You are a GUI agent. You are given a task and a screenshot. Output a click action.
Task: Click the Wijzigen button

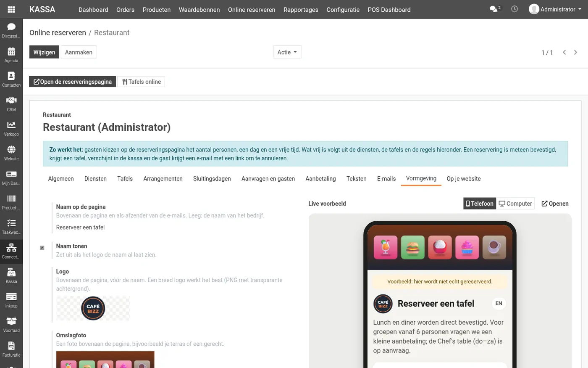pos(44,52)
